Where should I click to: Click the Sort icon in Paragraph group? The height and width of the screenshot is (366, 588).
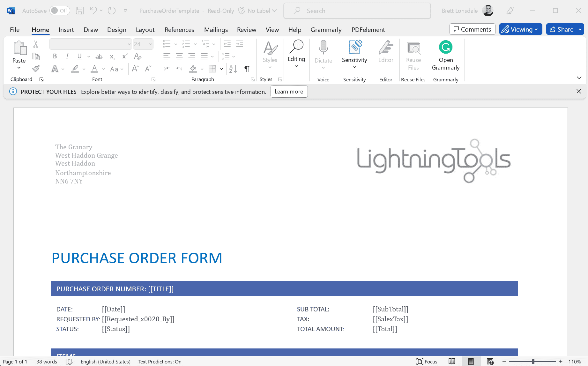click(233, 69)
